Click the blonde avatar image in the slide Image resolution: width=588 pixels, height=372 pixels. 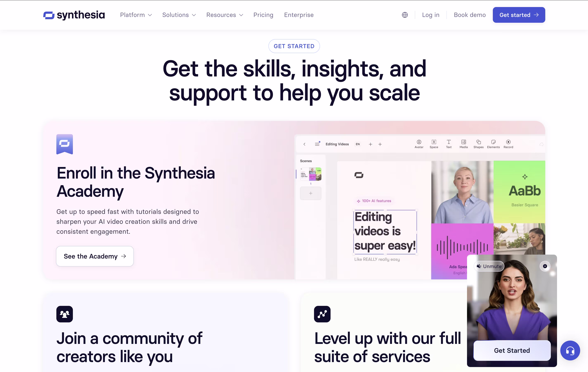tap(462, 192)
